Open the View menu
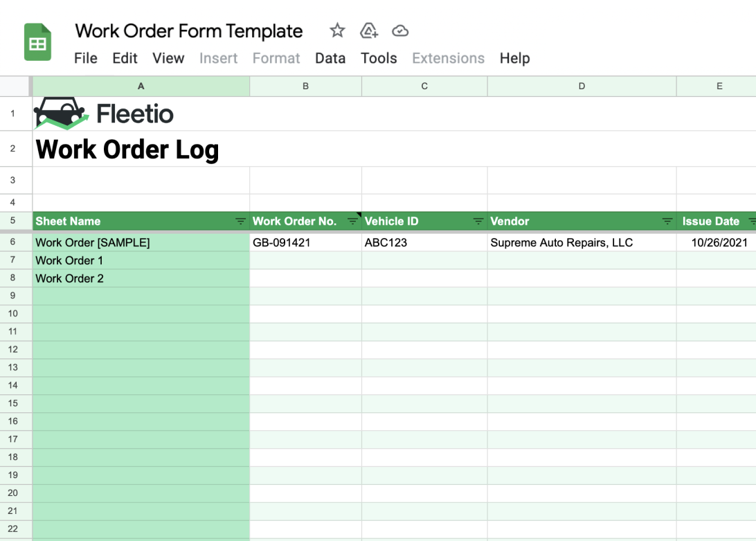The height and width of the screenshot is (541, 756). point(168,58)
